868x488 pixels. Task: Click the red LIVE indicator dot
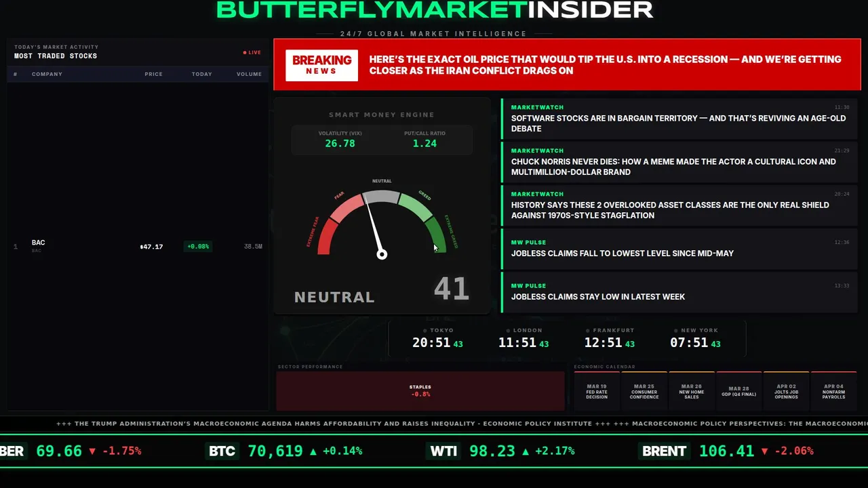coord(245,52)
